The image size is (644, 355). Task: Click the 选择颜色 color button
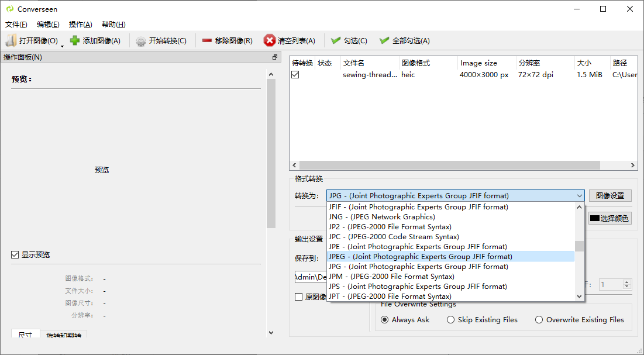click(x=610, y=218)
